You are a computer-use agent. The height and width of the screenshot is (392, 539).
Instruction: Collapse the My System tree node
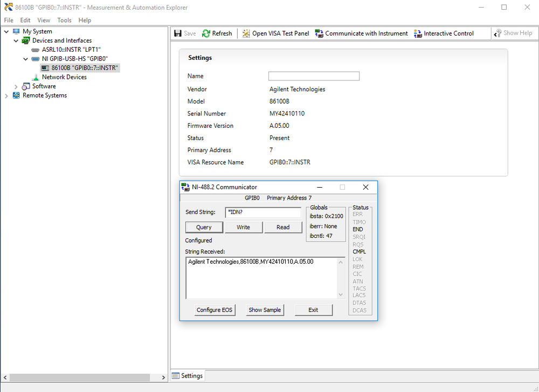point(6,31)
